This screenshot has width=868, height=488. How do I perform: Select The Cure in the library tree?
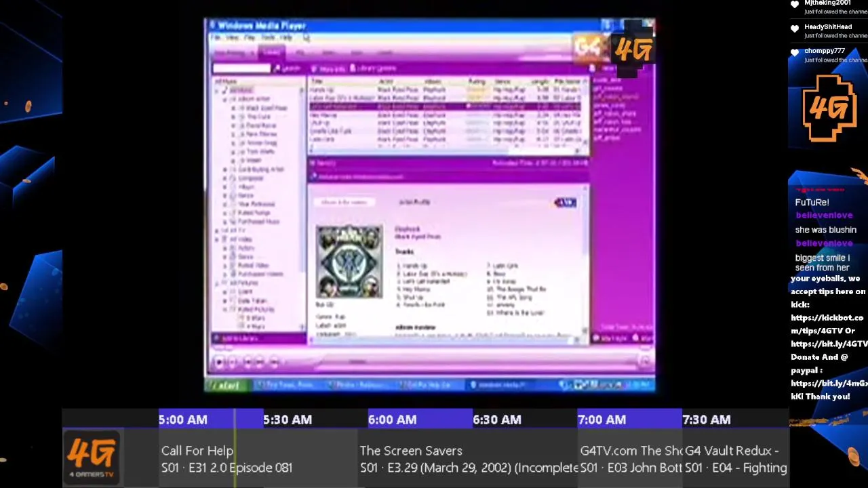click(x=258, y=117)
